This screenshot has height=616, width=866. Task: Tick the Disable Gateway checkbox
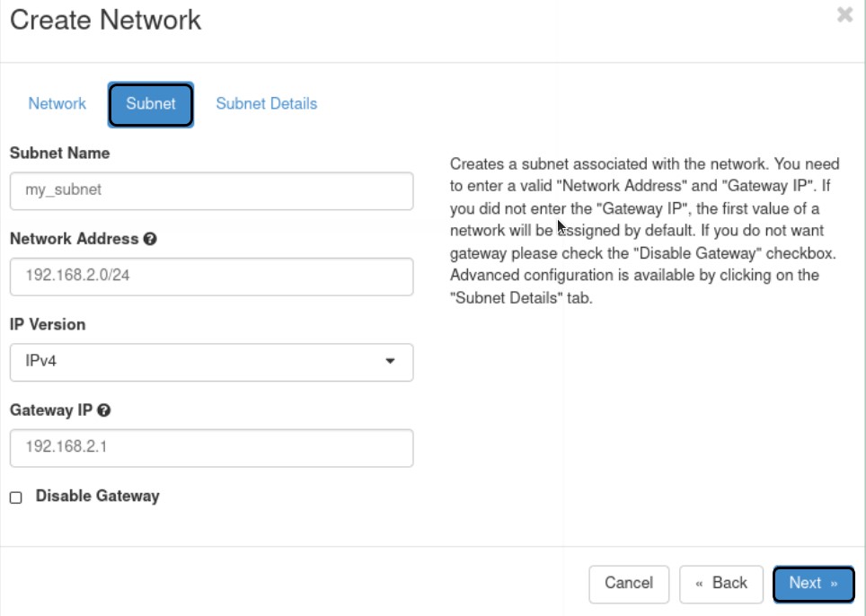pos(16,497)
